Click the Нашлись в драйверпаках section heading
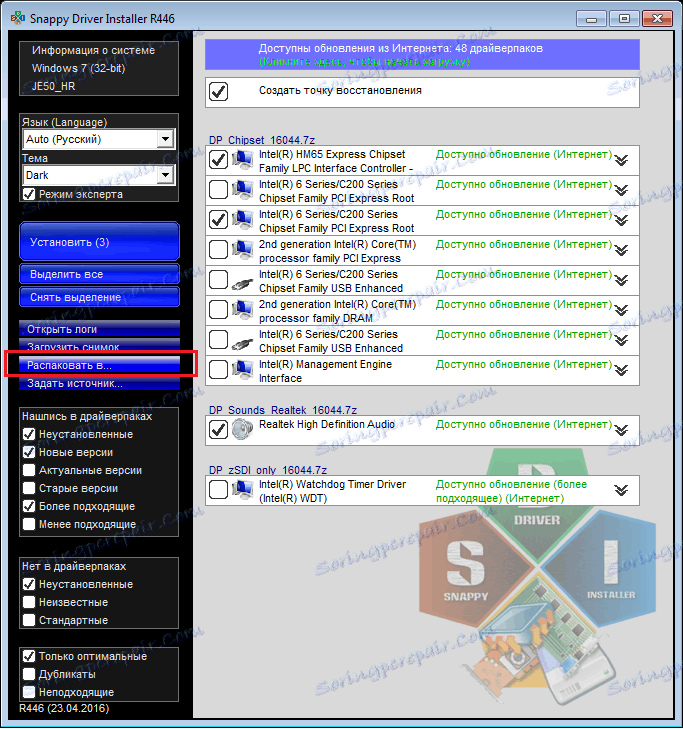 (x=87, y=416)
